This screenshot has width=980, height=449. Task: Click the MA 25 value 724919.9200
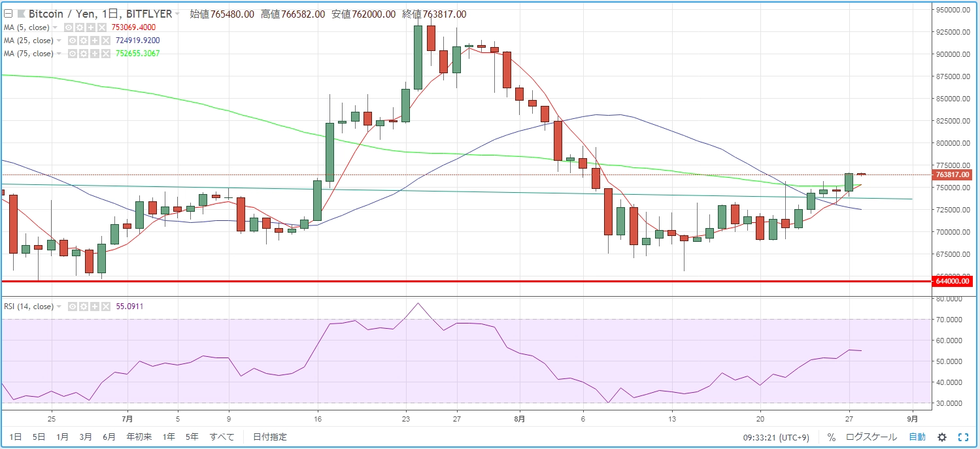138,41
